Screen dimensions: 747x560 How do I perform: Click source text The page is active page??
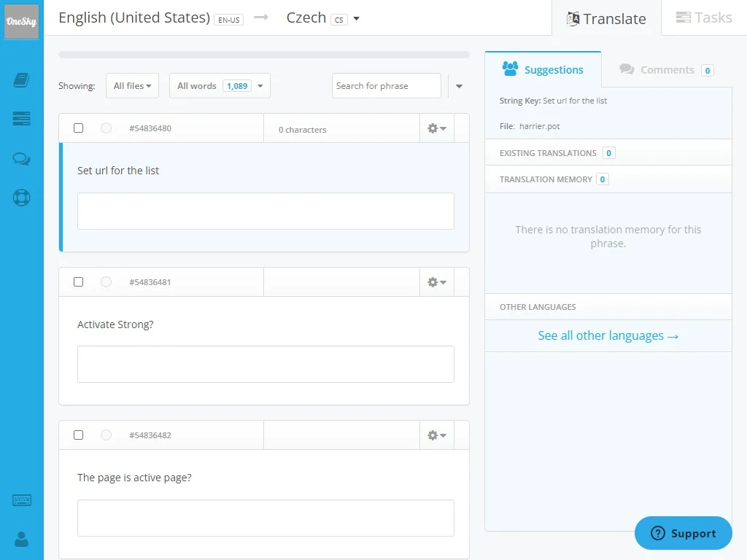coord(134,478)
